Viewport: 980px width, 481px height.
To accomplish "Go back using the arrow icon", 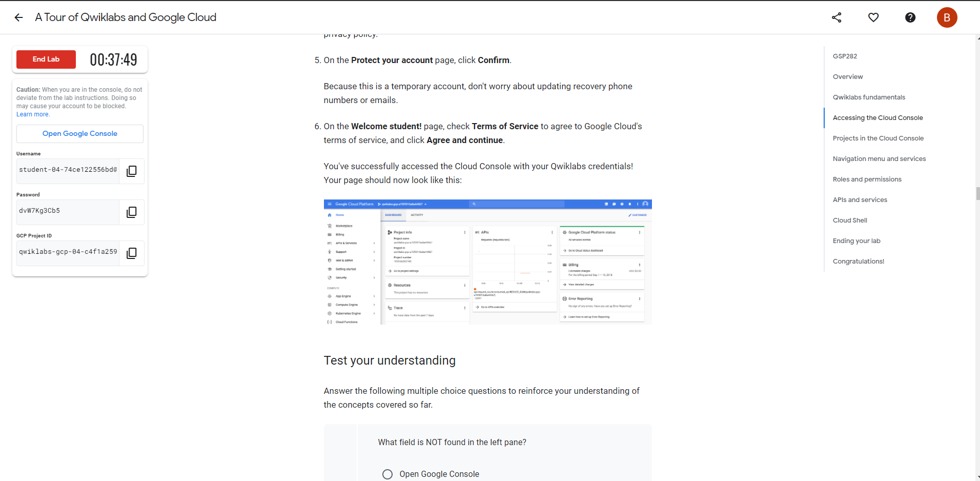I will (19, 17).
